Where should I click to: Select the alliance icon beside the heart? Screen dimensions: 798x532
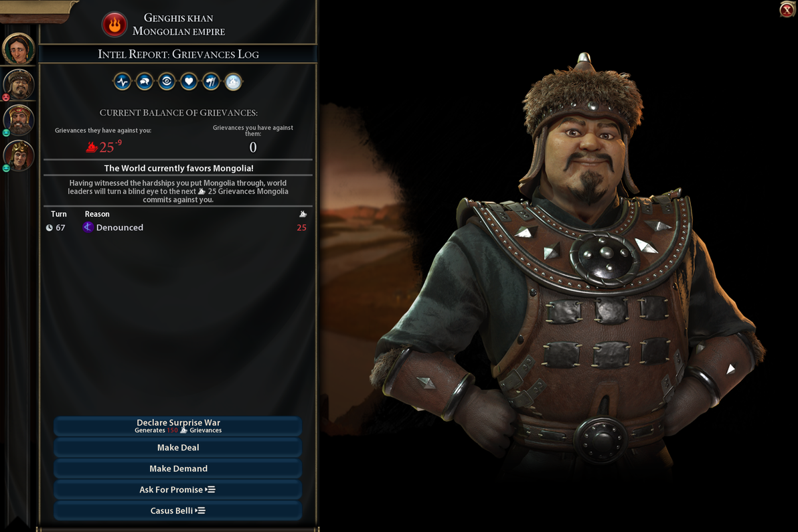(x=211, y=82)
